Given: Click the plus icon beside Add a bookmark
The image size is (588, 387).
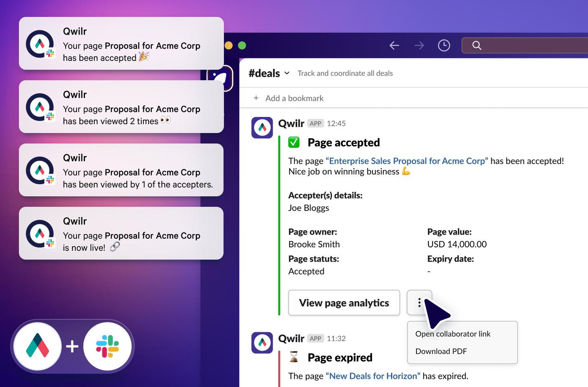Looking at the screenshot, I should pos(256,98).
